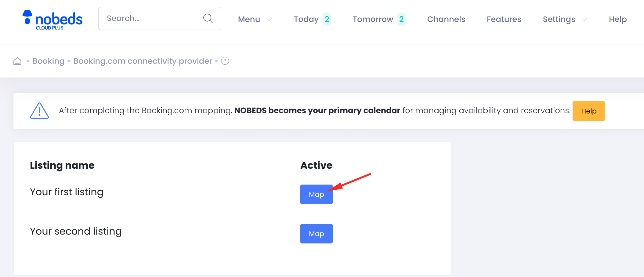Screen dimensions: 644x277
Task: Map Your second listing
Action: tap(316, 234)
